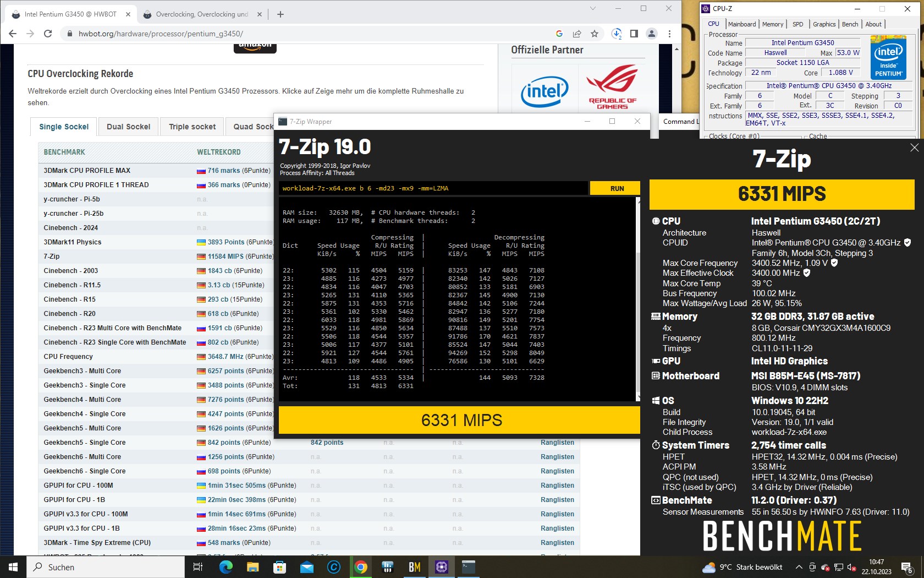Open a new Chrome tab
The width and height of the screenshot is (924, 578).
280,14
